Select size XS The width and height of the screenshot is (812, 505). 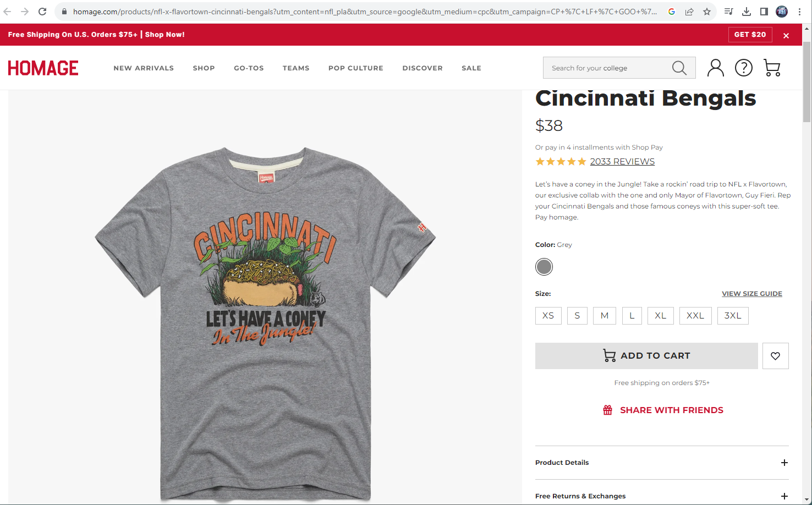point(548,316)
